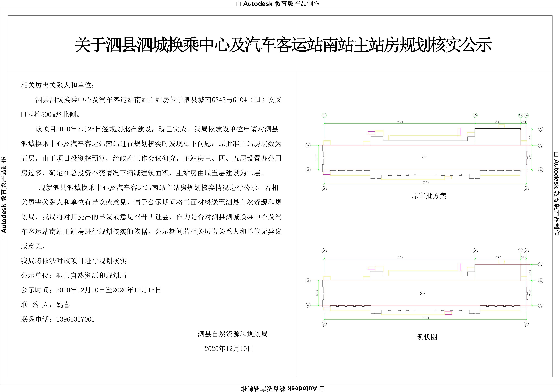The image size is (560, 392).
Task: Select the line starting 现就泗县泗城换乘中心
Action: pos(159,188)
